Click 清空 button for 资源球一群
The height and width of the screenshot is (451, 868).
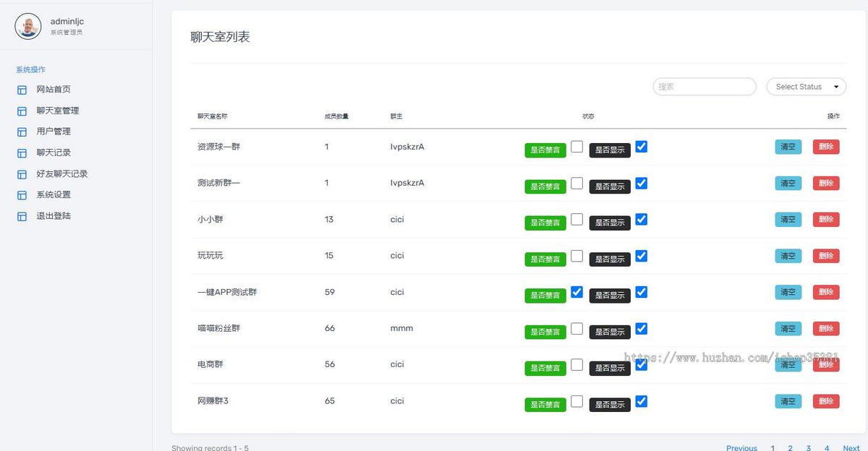[788, 147]
